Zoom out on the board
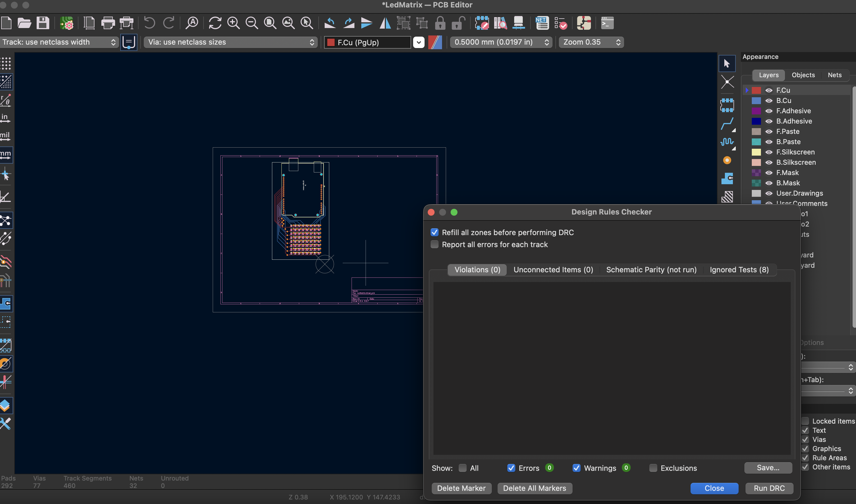The image size is (856, 504). pyautogui.click(x=252, y=23)
